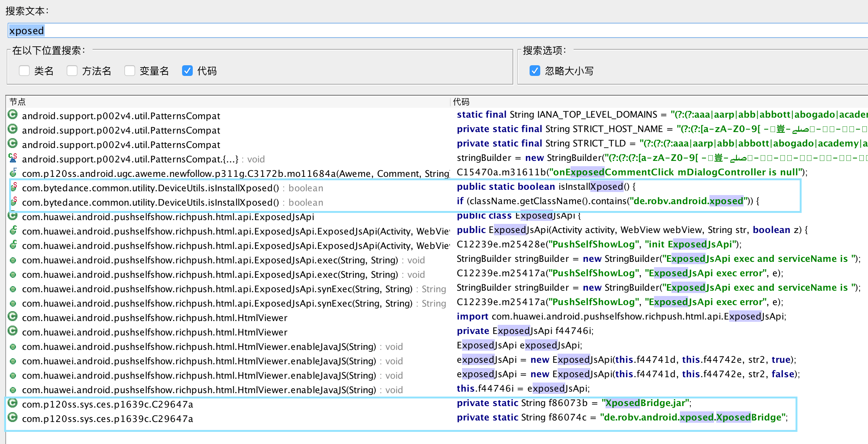
Task: Click method icon for exec StringBuilder row
Action: (13, 260)
